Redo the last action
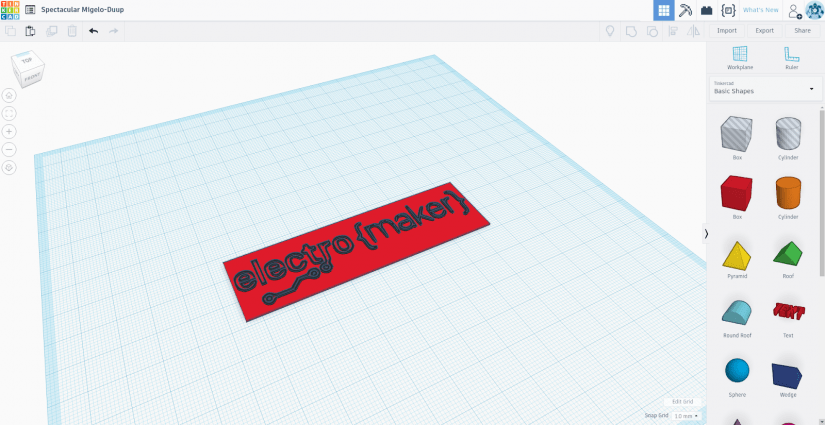The image size is (825, 425). pos(114,31)
